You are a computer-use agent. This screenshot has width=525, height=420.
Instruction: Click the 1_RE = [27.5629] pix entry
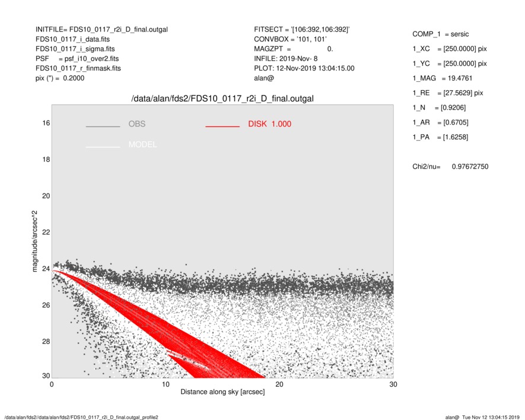click(x=448, y=93)
